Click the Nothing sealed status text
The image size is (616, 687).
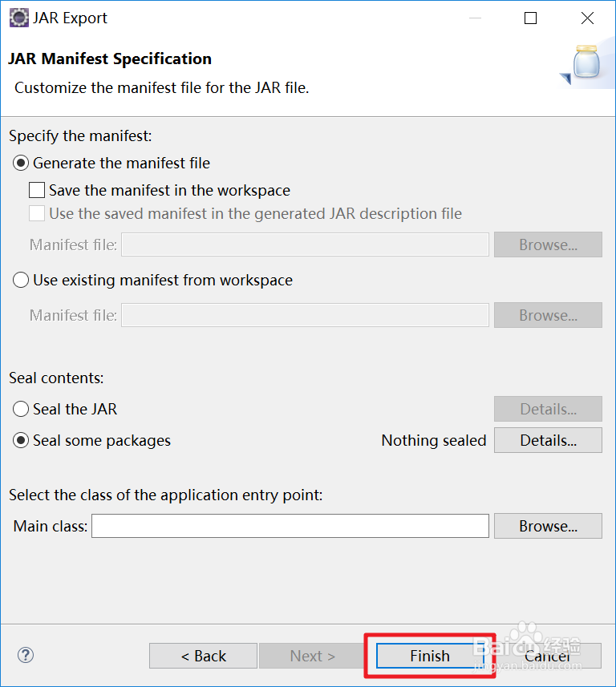point(433,440)
